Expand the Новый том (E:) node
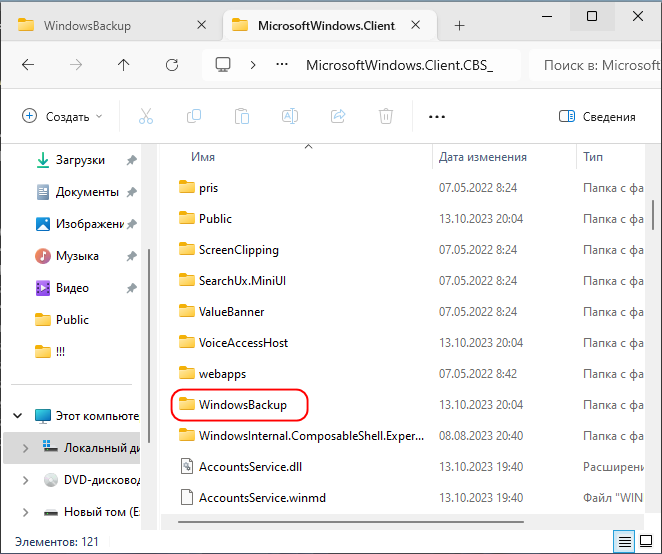 click(x=25, y=512)
